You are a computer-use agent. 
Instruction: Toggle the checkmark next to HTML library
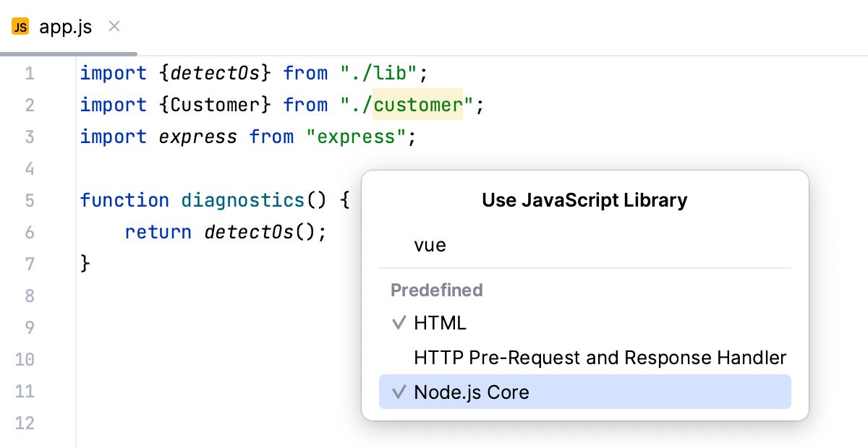point(399,323)
